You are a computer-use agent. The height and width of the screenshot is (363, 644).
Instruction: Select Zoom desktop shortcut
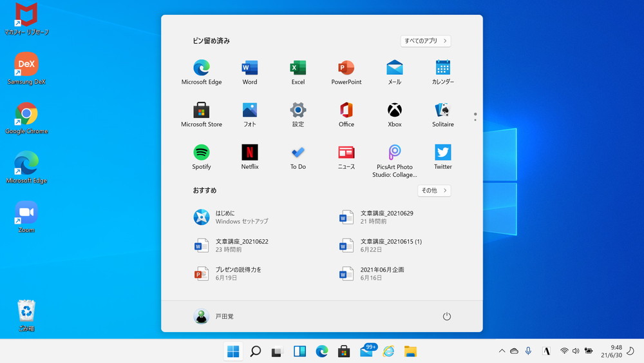(26, 217)
